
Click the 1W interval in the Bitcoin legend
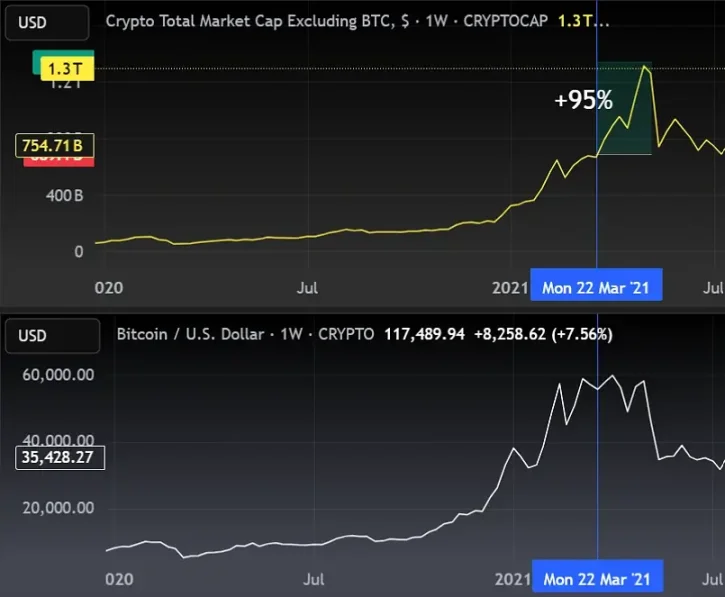point(291,334)
